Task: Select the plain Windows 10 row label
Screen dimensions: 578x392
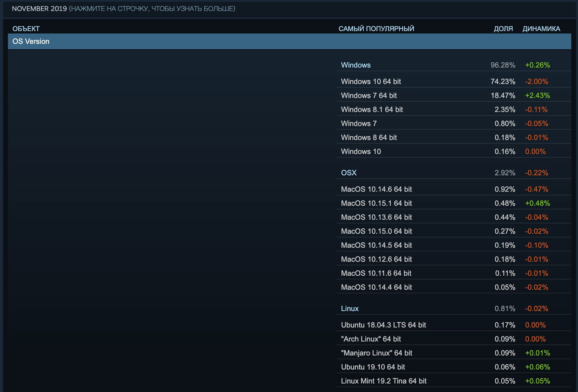Action: coord(361,152)
